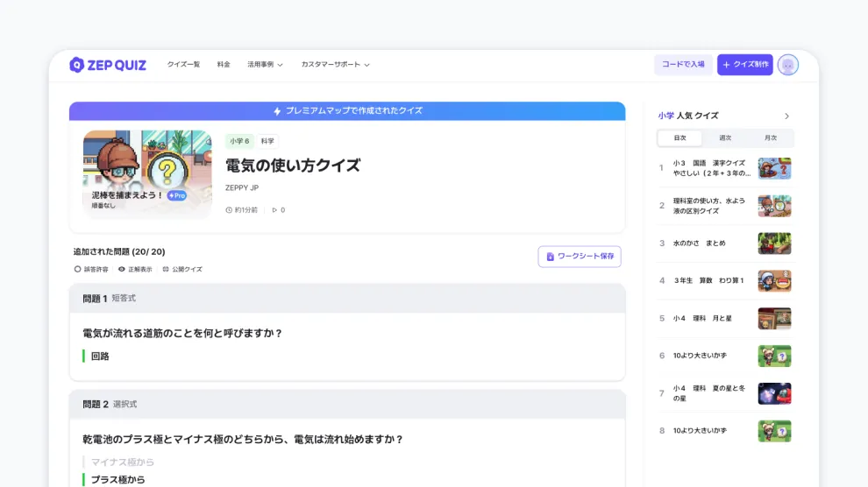Click the lightning icon in premium banner
868x487 pixels.
(x=277, y=111)
